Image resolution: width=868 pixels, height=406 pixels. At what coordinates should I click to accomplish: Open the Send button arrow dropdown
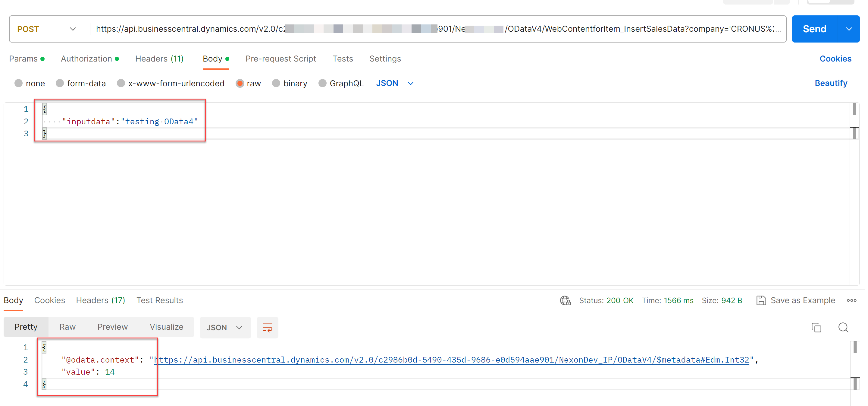(848, 29)
